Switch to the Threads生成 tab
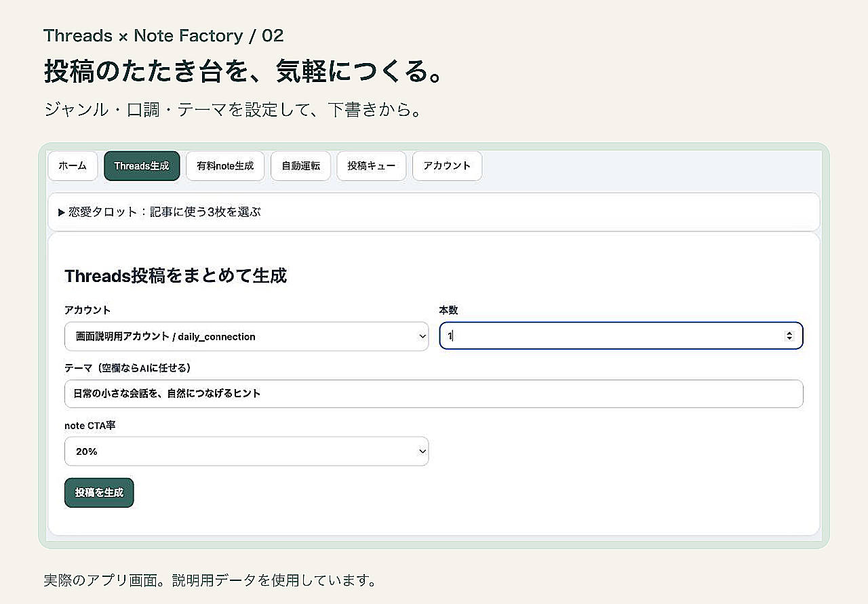868x604 pixels. [x=142, y=166]
